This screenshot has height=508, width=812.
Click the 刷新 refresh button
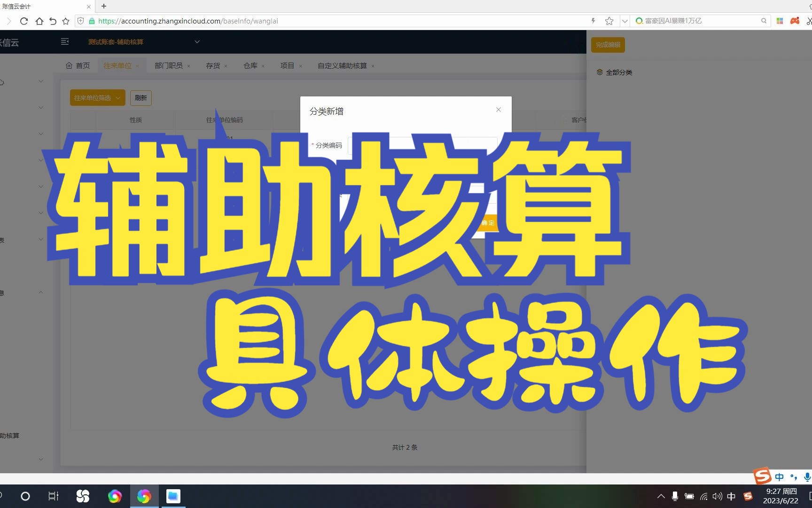141,97
